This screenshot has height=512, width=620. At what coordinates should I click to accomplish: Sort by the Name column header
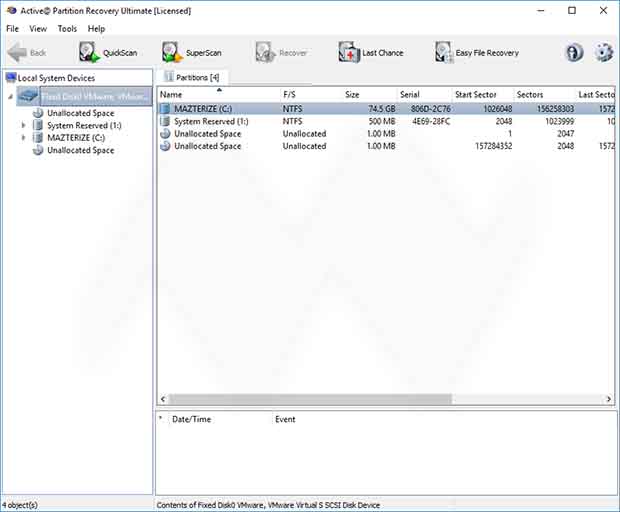pos(219,94)
